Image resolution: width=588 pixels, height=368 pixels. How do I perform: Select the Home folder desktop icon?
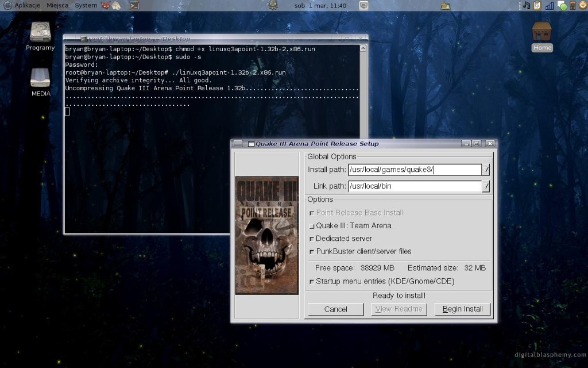tap(542, 36)
